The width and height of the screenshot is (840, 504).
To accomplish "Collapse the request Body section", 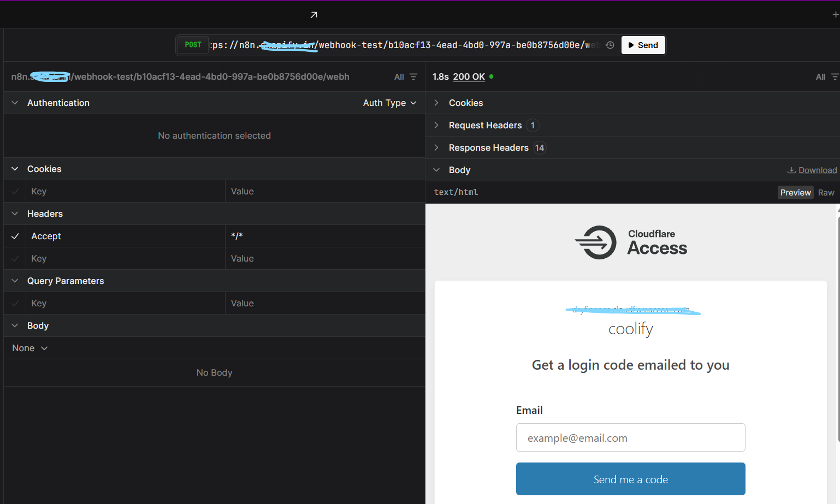I will pyautogui.click(x=15, y=325).
